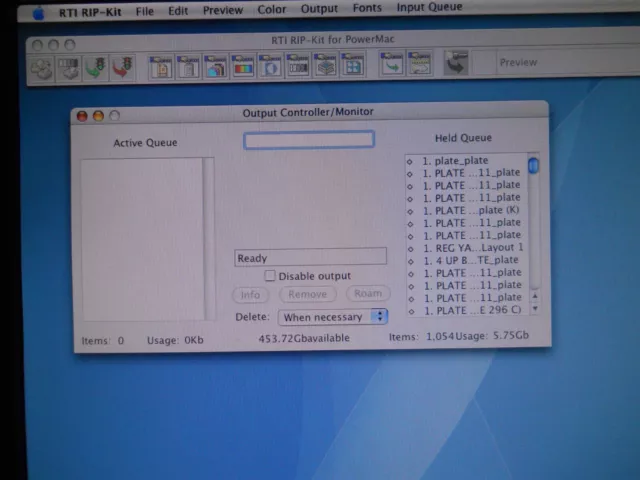The image size is (640, 480).
Task: Click the blue four-arrows grid icon
Action: tap(353, 64)
